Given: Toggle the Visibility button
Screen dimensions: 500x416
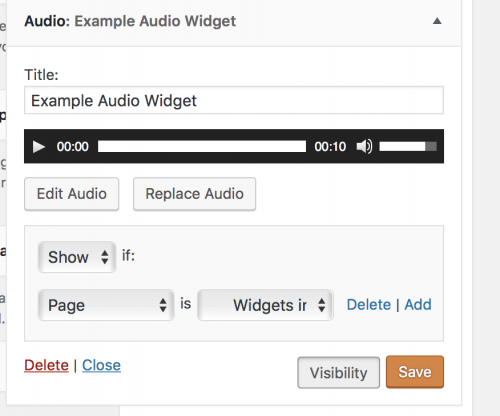Looking at the screenshot, I should pyautogui.click(x=339, y=373).
